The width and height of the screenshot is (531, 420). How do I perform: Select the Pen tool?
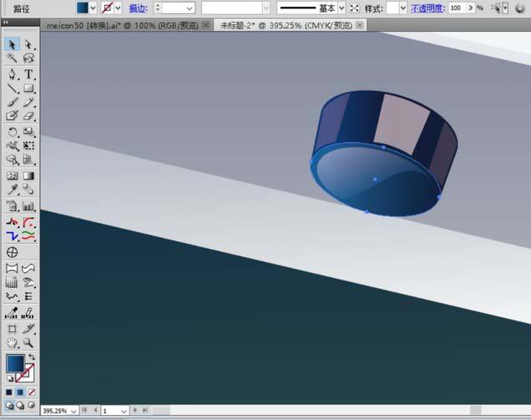pos(13,73)
